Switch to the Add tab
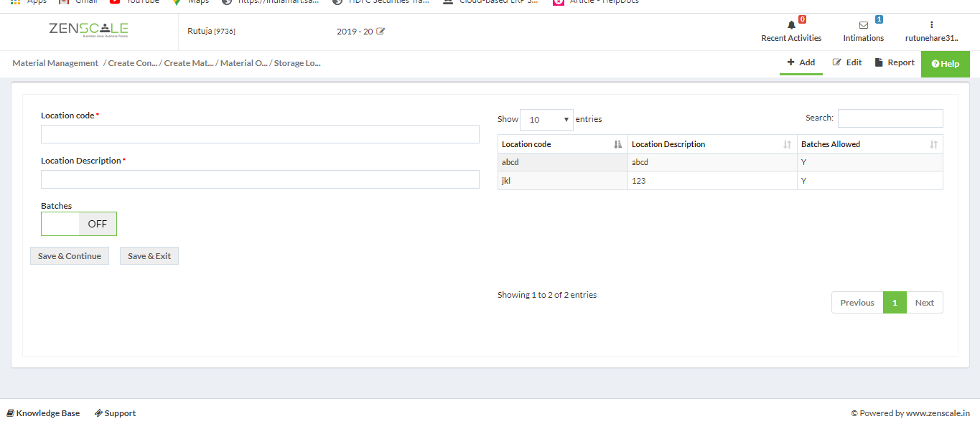This screenshot has width=980, height=424. (x=801, y=62)
